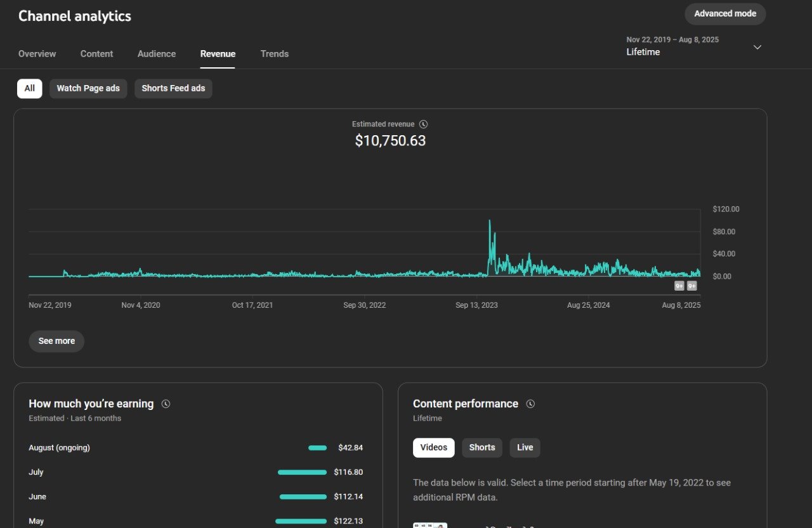The image size is (812, 528).
Task: Expand the Lifetime date range dropdown arrow
Action: (x=757, y=47)
